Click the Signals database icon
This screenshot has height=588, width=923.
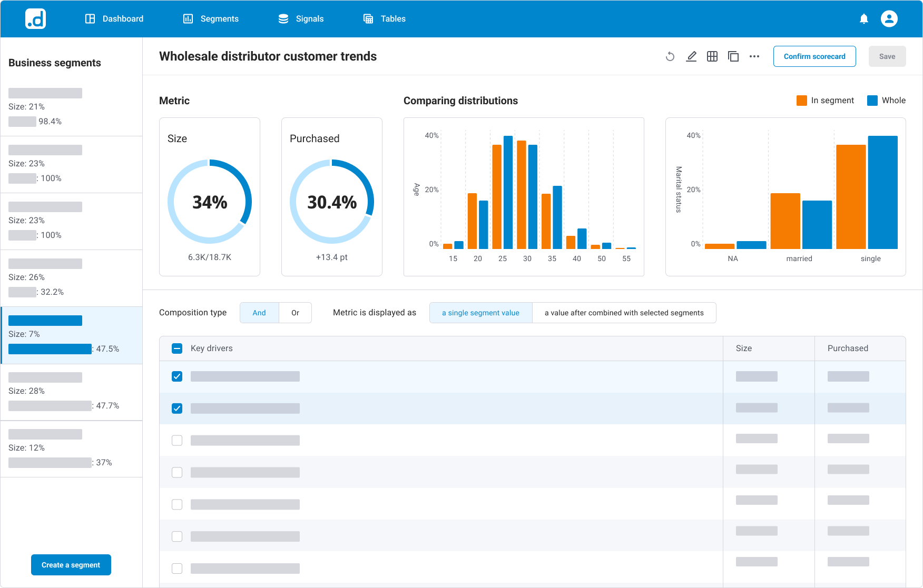coord(283,19)
